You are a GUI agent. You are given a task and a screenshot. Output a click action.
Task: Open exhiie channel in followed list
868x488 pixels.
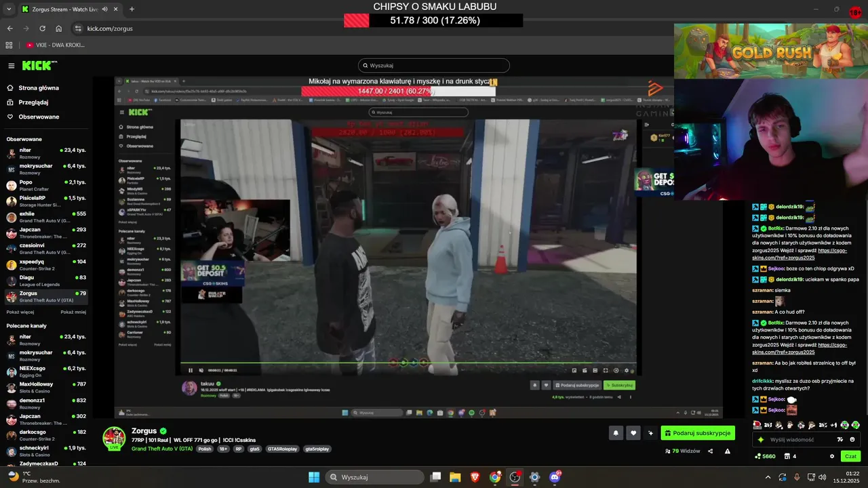pyautogui.click(x=46, y=217)
